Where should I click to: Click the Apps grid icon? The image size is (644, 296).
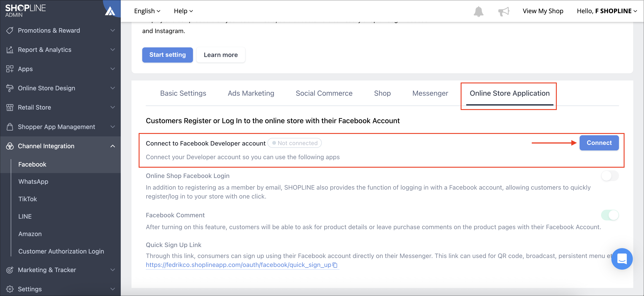pos(10,69)
